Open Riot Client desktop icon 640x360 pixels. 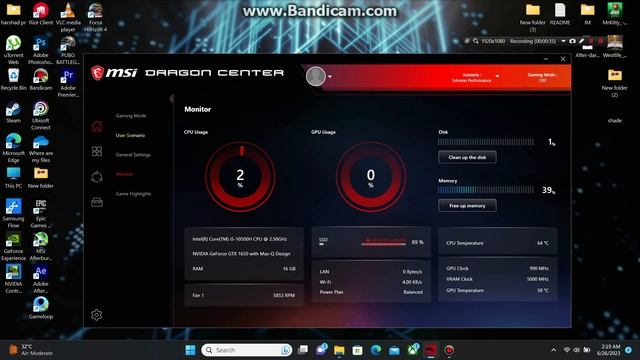click(x=41, y=14)
